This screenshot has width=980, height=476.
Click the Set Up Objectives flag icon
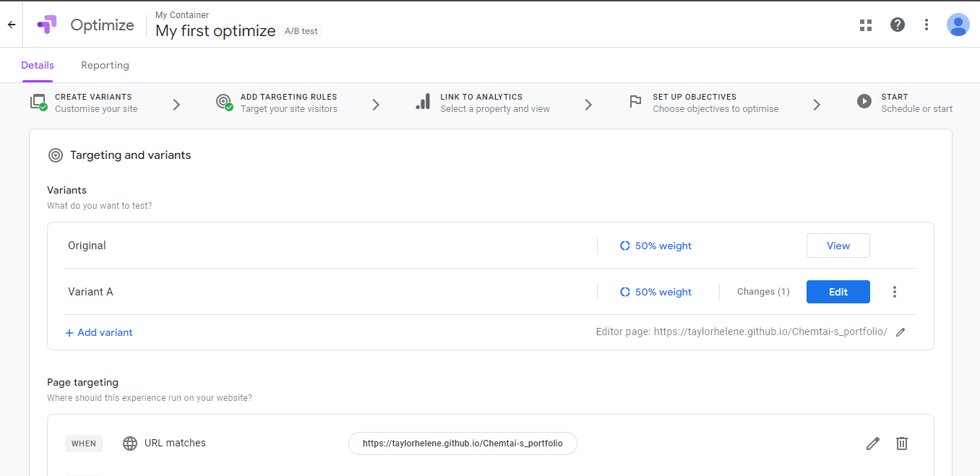click(635, 102)
